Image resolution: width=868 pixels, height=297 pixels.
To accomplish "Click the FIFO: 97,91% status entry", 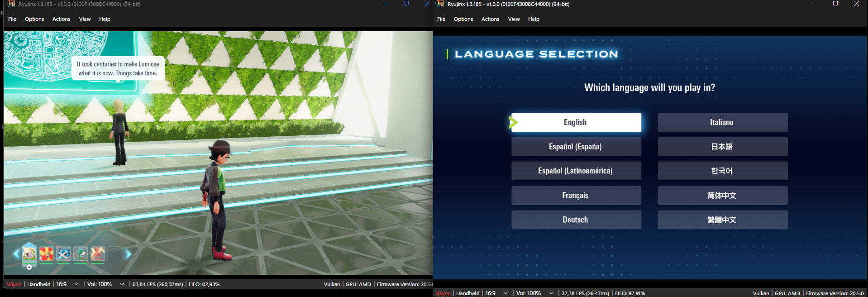I will point(630,293).
